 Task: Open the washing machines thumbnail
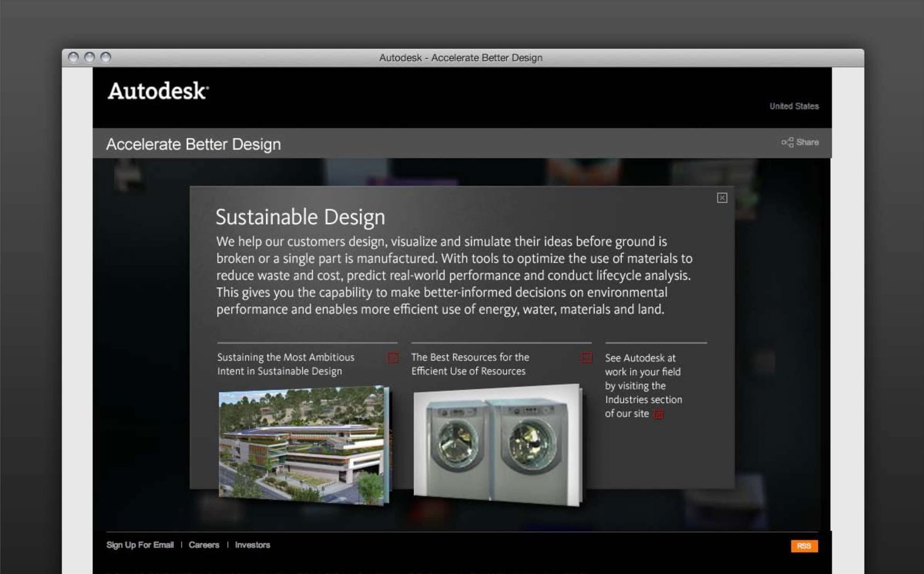point(498,445)
